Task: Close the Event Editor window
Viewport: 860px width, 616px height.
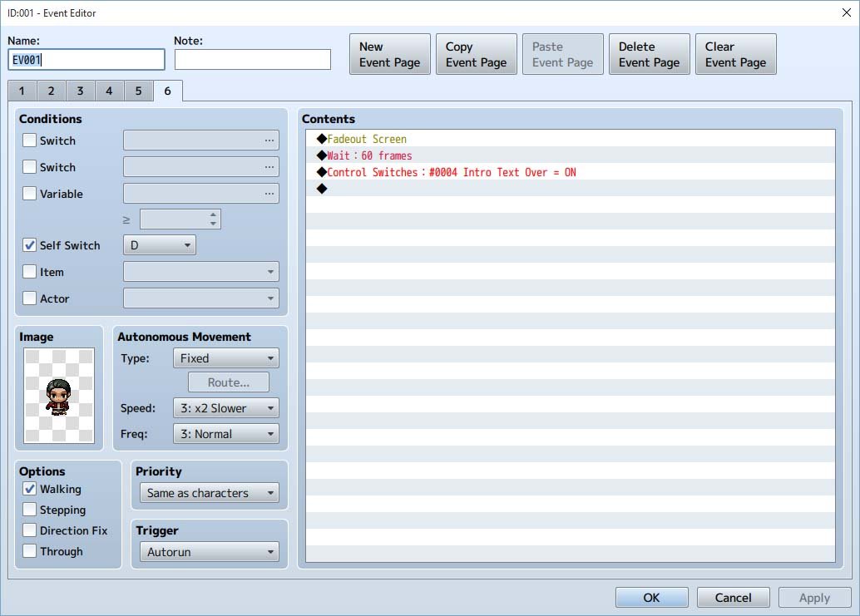Action: click(x=847, y=12)
